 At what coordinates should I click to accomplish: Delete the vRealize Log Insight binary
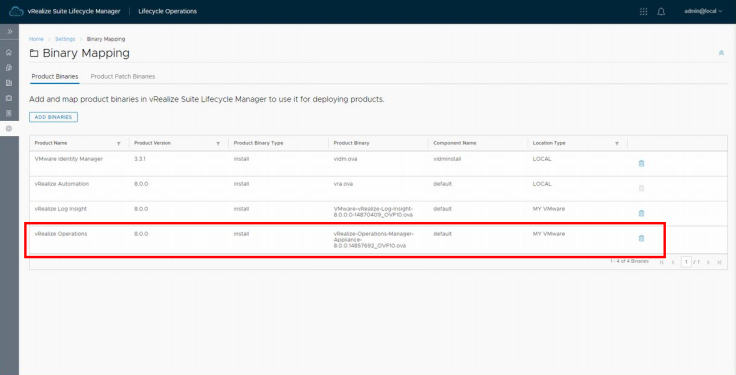coord(641,213)
